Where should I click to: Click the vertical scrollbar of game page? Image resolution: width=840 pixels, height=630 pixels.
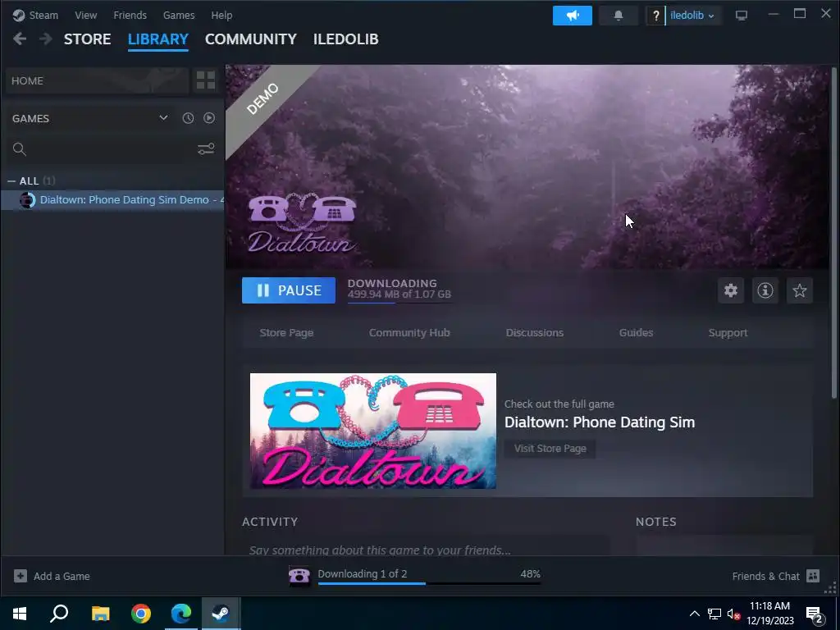click(833, 233)
